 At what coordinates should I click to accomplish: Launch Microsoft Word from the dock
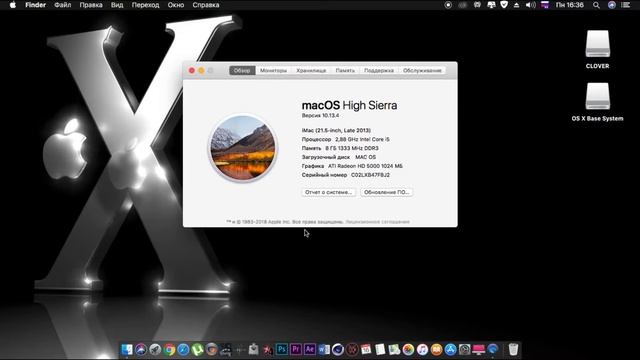(x=324, y=349)
